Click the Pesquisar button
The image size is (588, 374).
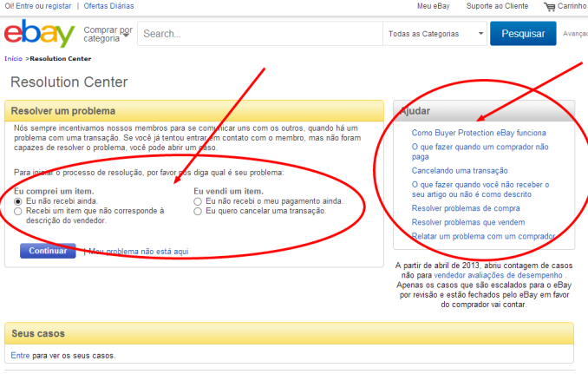[523, 33]
